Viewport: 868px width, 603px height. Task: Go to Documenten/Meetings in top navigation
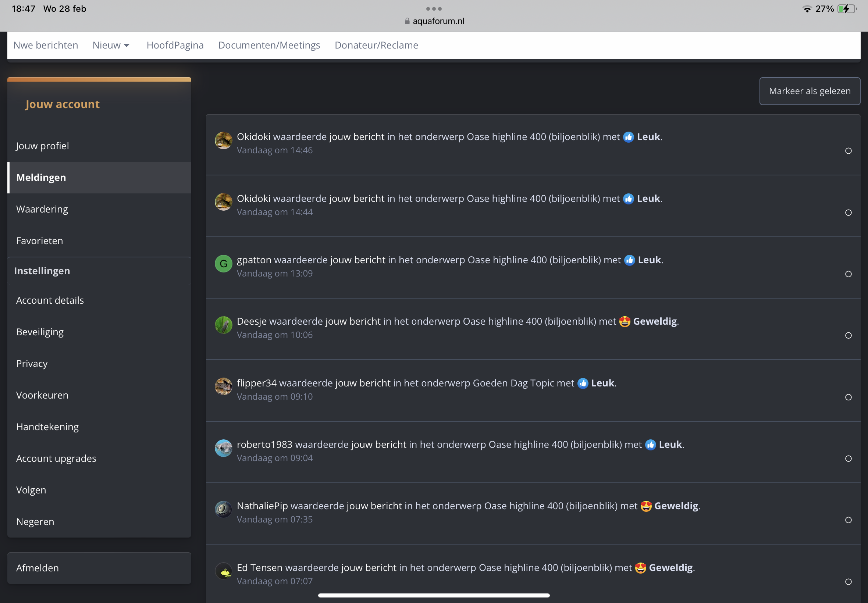269,45
